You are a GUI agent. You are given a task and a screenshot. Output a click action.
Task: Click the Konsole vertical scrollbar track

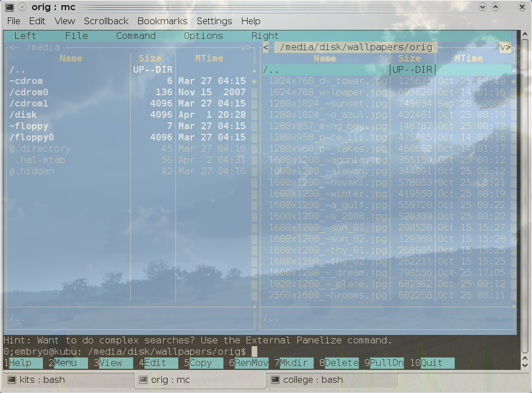[525, 197]
